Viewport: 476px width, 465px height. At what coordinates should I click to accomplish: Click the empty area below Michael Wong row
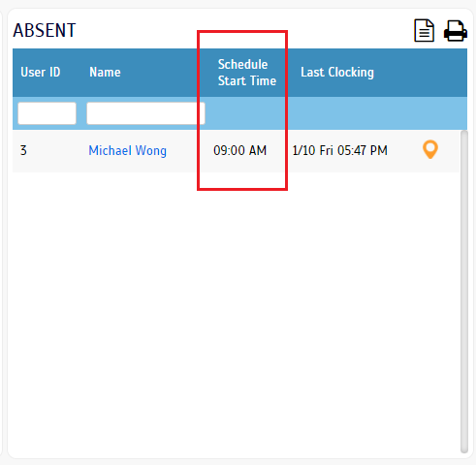coord(236,310)
